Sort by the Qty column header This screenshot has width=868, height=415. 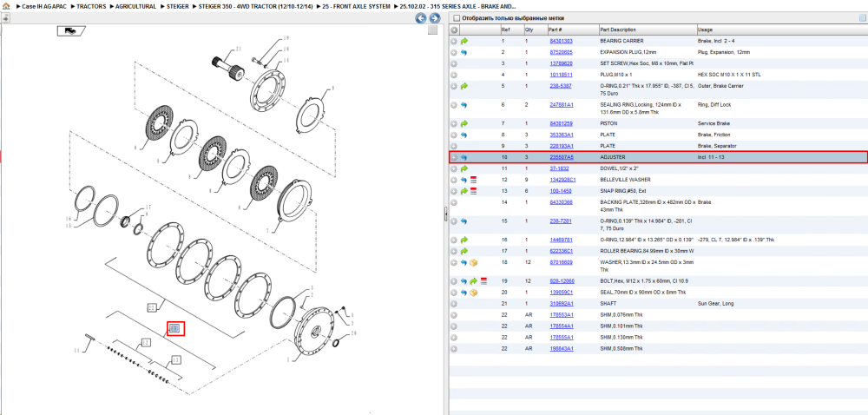pyautogui.click(x=529, y=30)
